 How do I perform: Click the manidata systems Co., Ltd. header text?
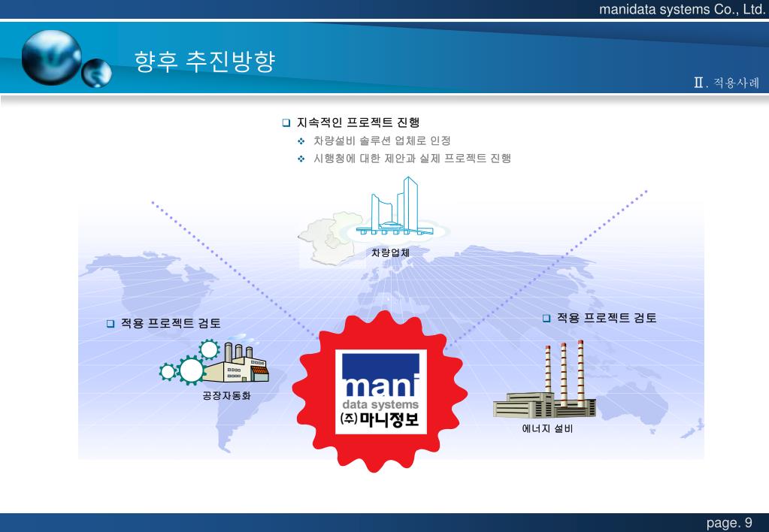[682, 9]
